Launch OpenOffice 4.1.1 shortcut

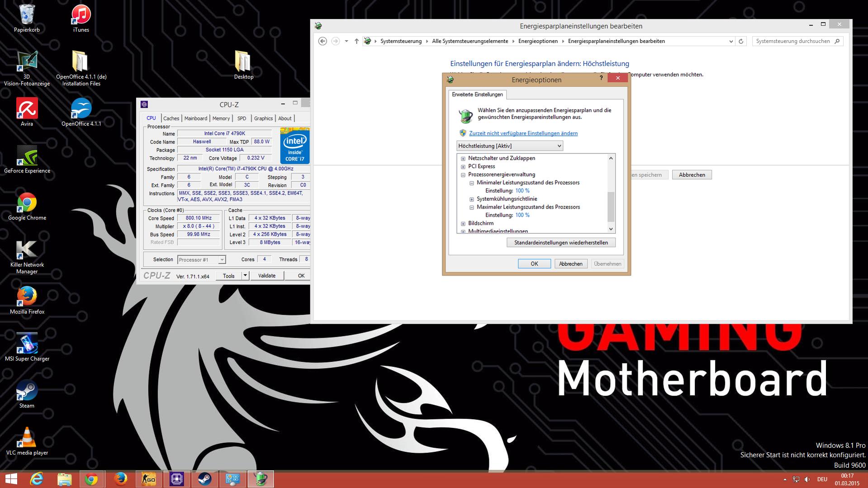81,112
